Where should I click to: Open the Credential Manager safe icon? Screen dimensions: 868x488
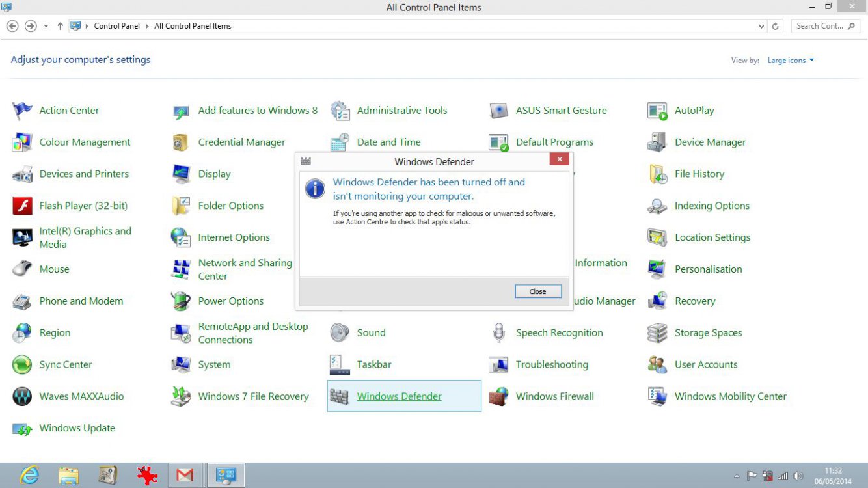pyautogui.click(x=181, y=142)
